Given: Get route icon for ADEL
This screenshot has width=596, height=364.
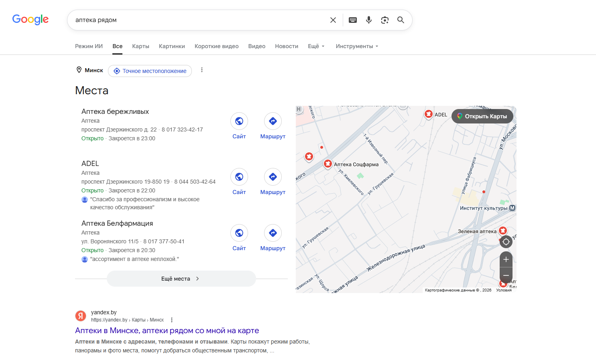Looking at the screenshot, I should (x=273, y=177).
